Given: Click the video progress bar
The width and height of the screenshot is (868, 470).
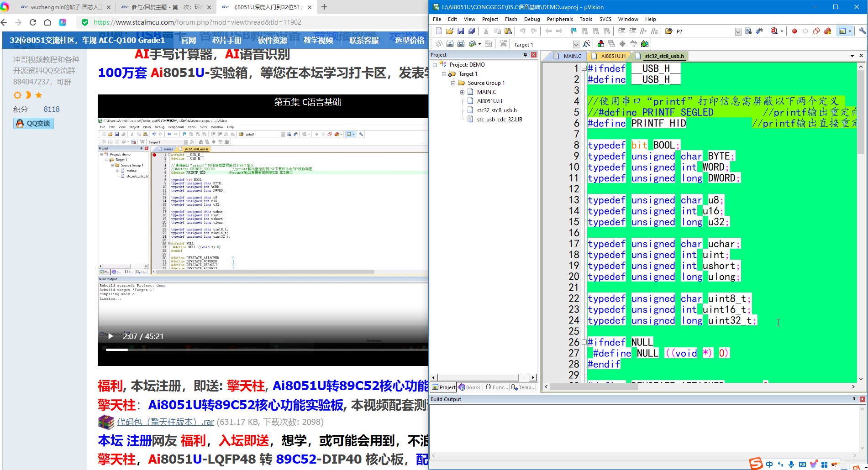Looking at the screenshot, I should click(267, 350).
